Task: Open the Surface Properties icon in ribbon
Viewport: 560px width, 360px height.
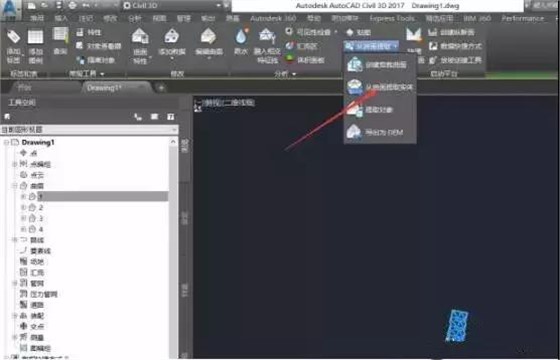Action: point(140,36)
